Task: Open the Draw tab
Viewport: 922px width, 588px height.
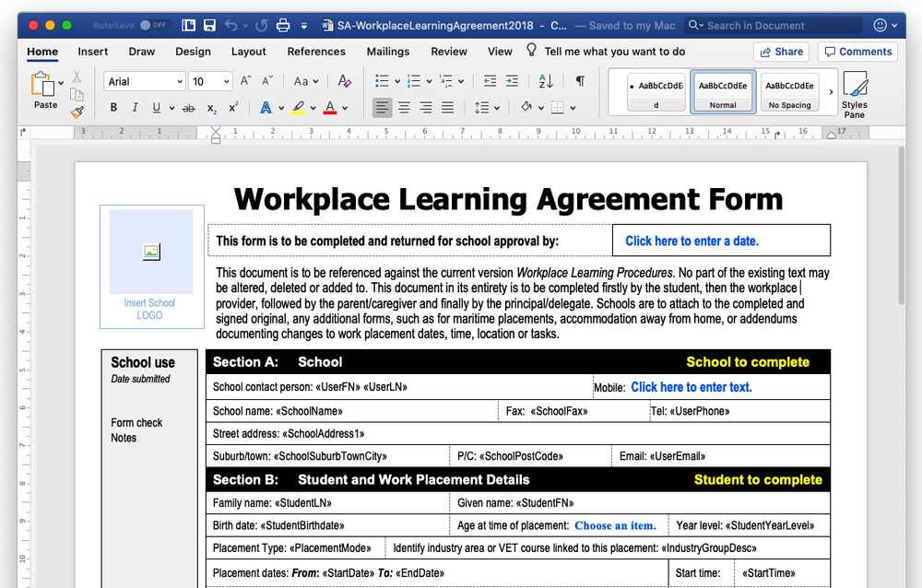Action: click(x=142, y=52)
